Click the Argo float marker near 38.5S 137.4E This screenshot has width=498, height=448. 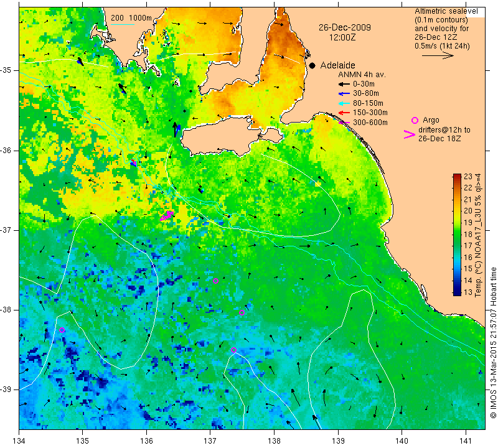coord(234,350)
